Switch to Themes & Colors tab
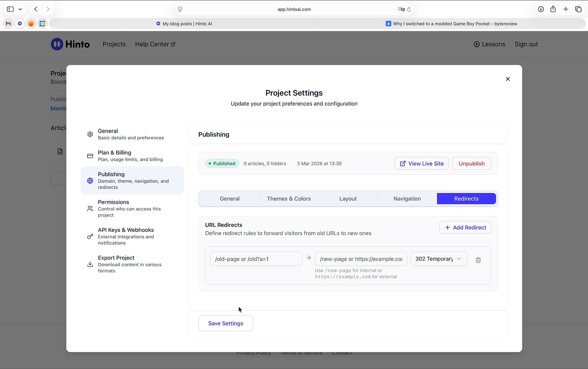The width and height of the screenshot is (588, 369). [289, 199]
